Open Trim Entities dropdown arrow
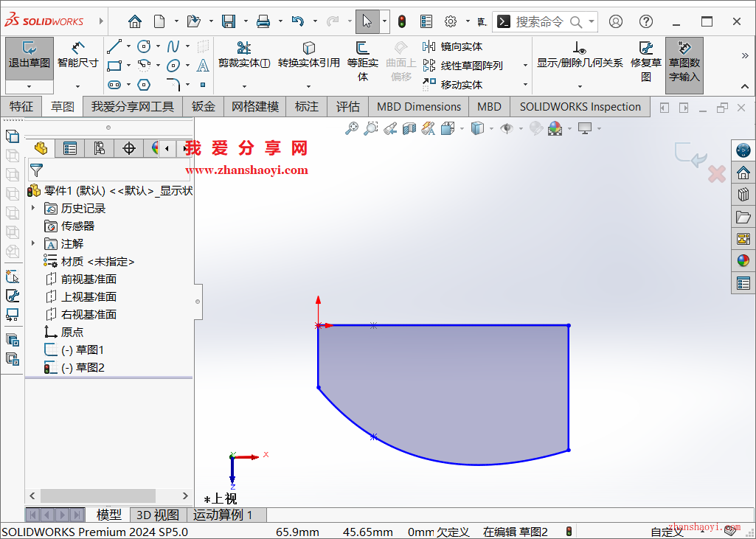This screenshot has width=756, height=539. pyautogui.click(x=244, y=87)
